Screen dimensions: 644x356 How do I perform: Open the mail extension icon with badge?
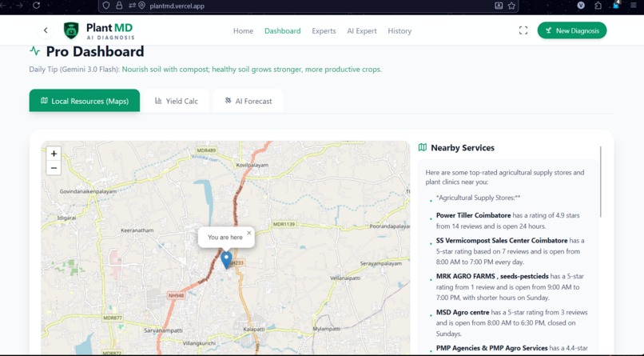(616, 5)
